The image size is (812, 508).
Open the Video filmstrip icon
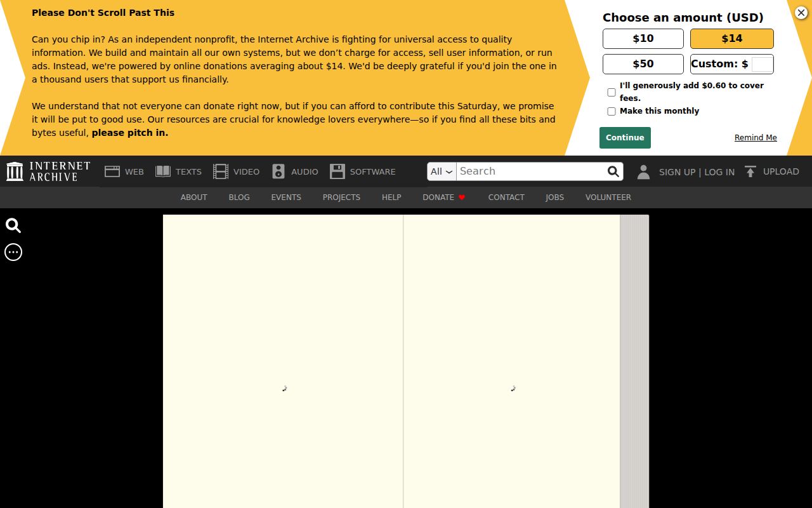point(220,171)
